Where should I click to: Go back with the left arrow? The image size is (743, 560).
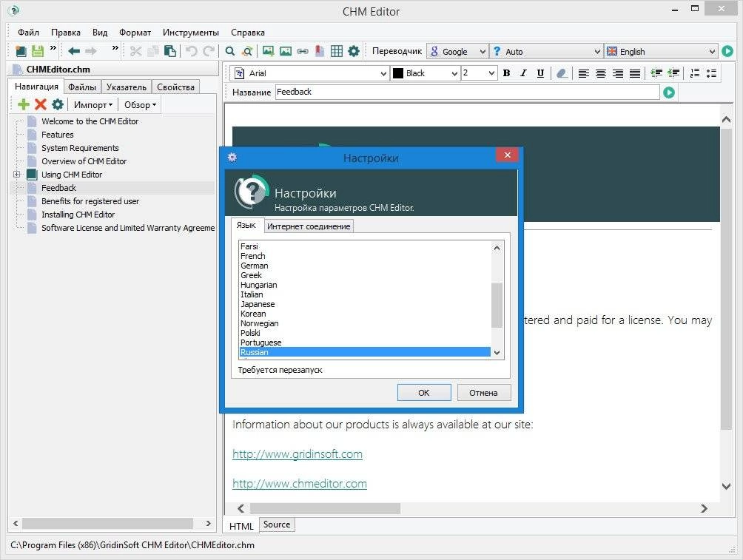point(73,51)
